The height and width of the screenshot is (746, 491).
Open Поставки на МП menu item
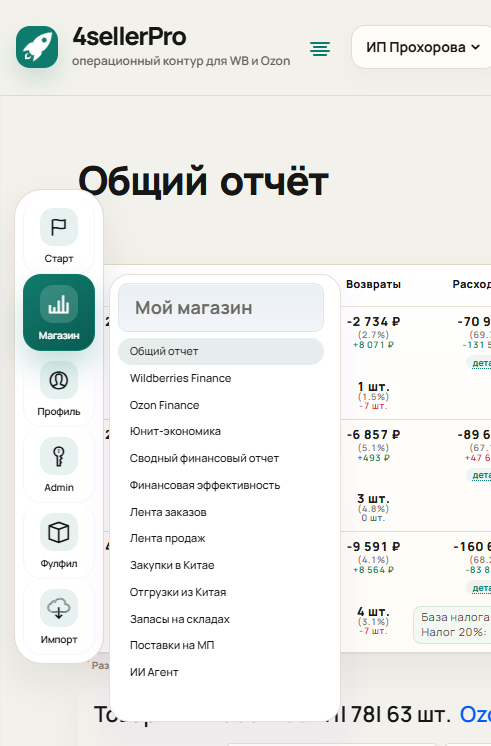click(x=221, y=646)
